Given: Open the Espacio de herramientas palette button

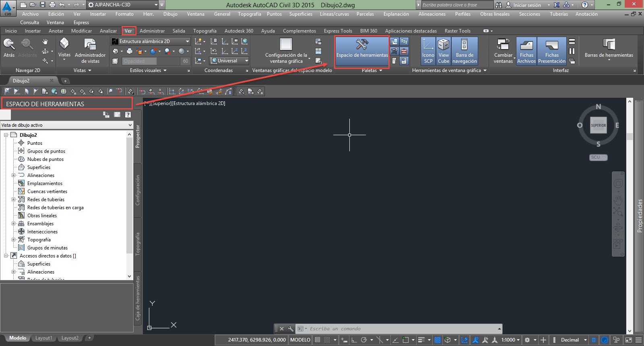Looking at the screenshot, I should tap(362, 51).
